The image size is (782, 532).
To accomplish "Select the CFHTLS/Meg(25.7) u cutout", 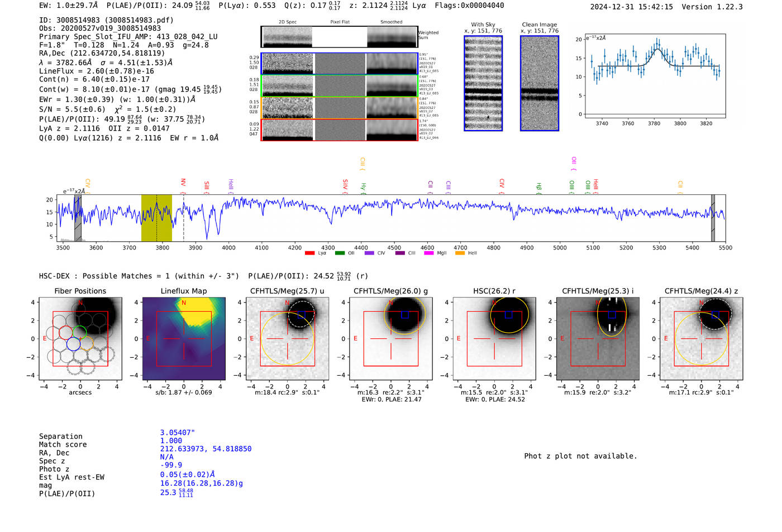I will 287,338.
